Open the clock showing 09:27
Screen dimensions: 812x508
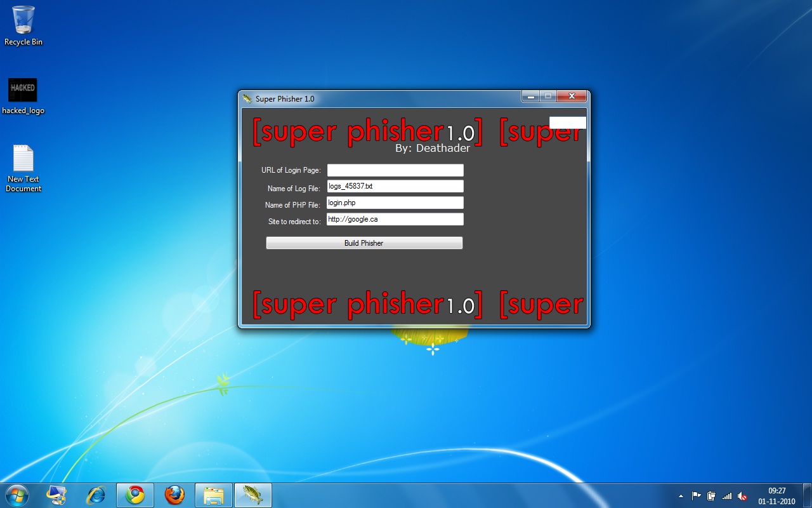click(776, 496)
